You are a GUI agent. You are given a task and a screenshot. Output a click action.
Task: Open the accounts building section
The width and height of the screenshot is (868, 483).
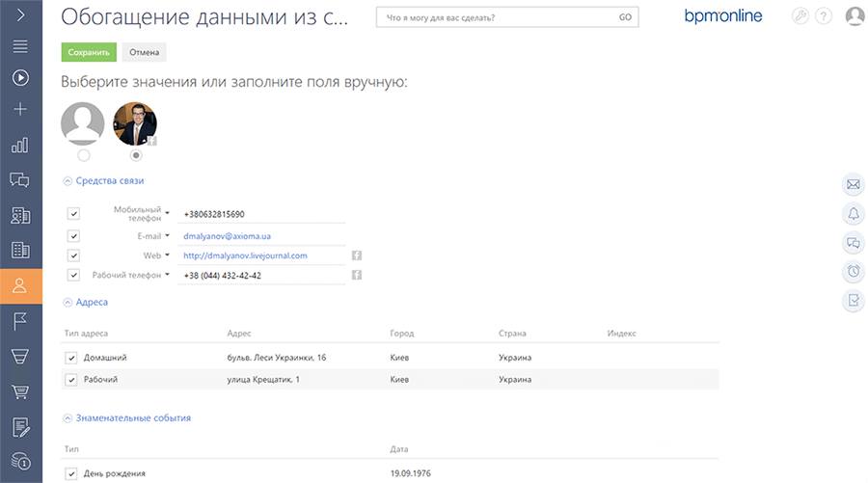click(20, 250)
